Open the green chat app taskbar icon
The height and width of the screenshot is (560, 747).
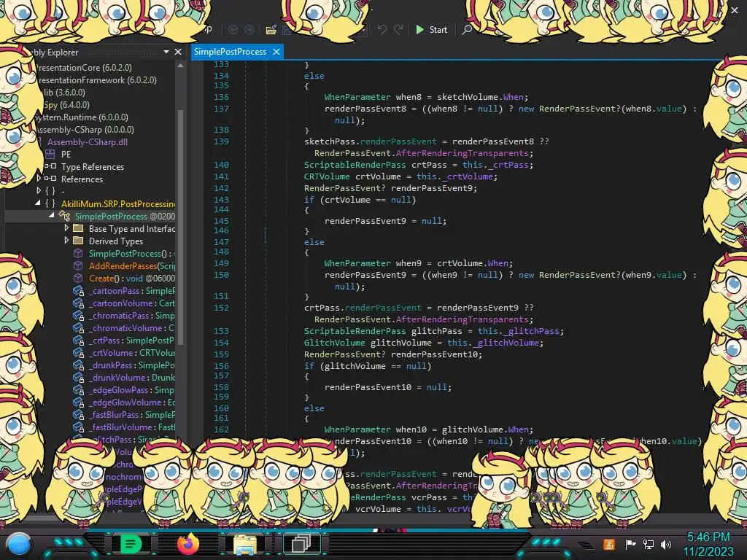(131, 543)
